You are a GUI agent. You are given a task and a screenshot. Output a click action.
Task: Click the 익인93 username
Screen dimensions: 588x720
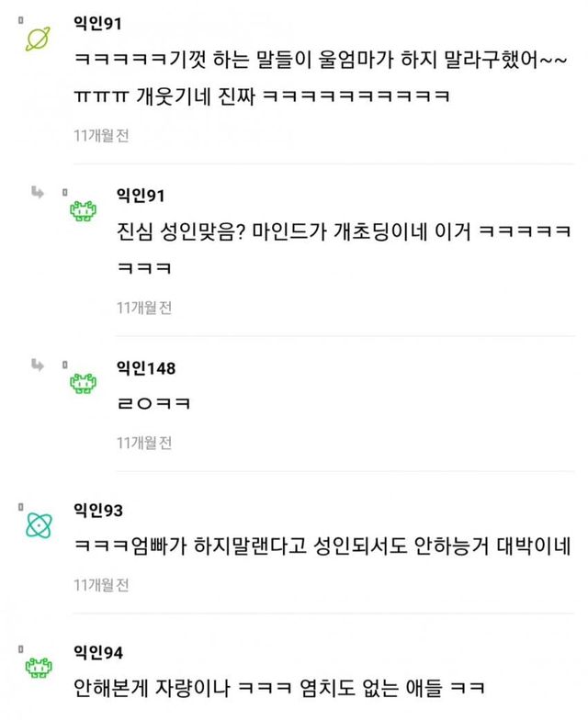(x=97, y=510)
